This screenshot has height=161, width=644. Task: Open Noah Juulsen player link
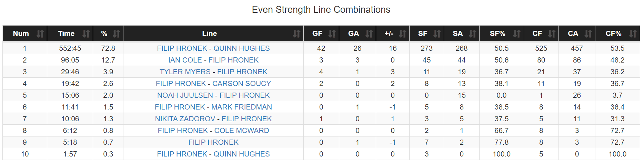pos(185,95)
